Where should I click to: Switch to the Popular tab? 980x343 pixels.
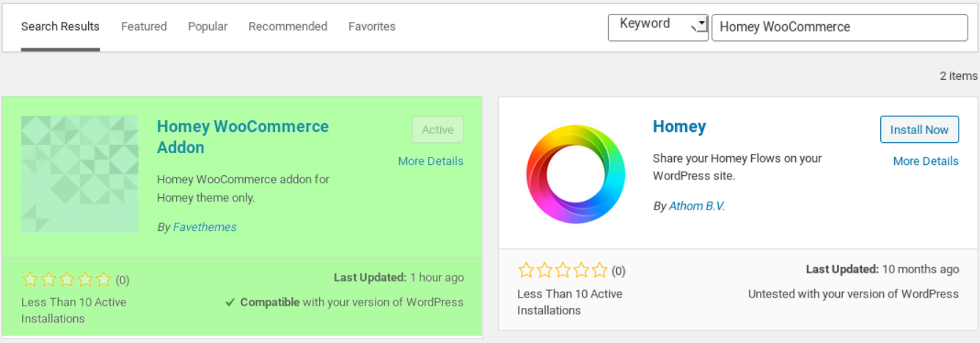tap(208, 26)
